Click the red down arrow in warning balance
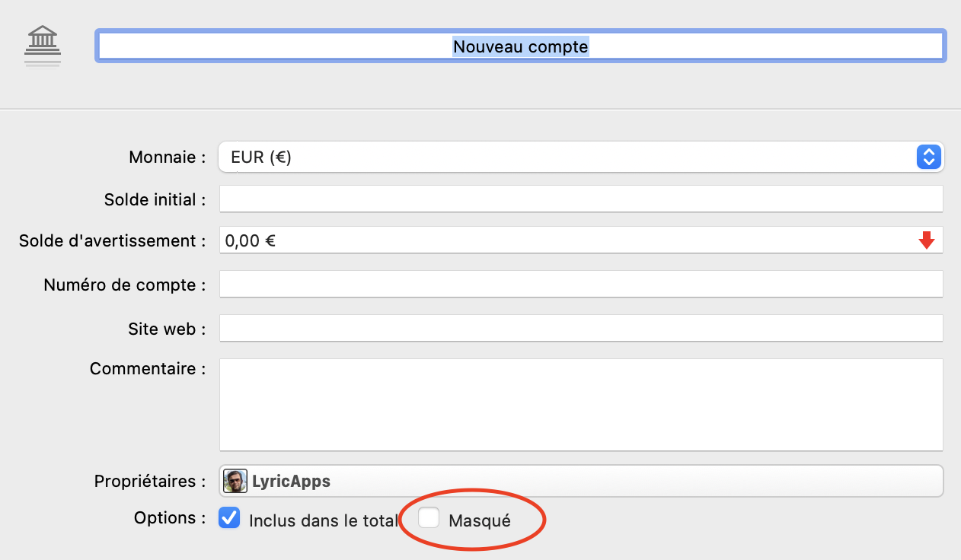 [x=926, y=240]
